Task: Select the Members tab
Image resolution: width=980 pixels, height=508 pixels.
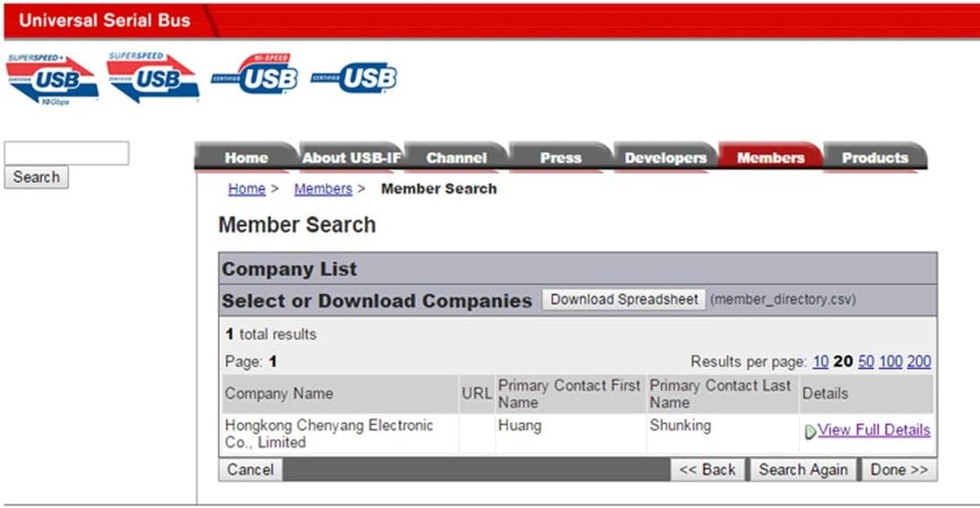Action: pos(770,158)
